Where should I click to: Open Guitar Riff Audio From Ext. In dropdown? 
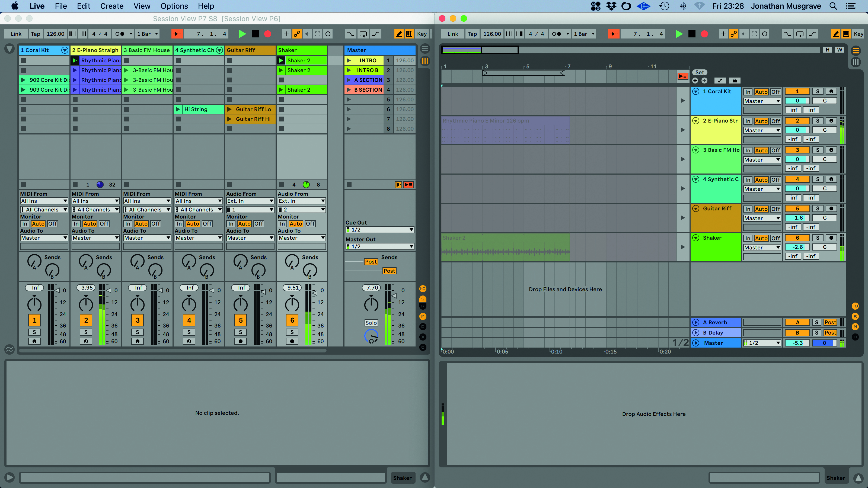pos(250,201)
